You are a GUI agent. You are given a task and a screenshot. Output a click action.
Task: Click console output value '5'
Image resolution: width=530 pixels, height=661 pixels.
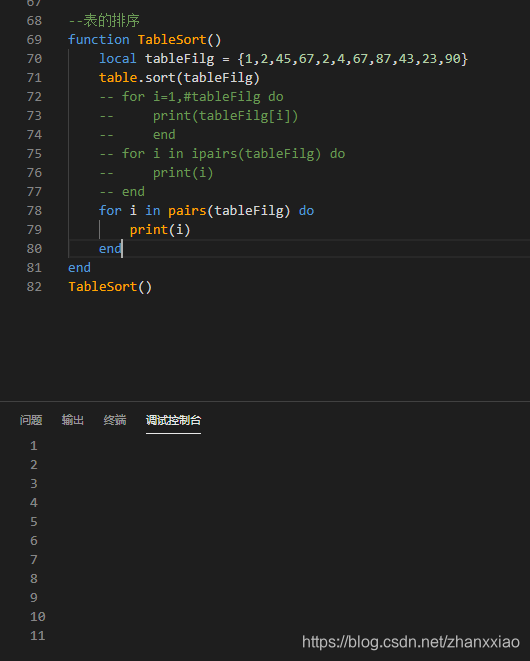tap(34, 521)
